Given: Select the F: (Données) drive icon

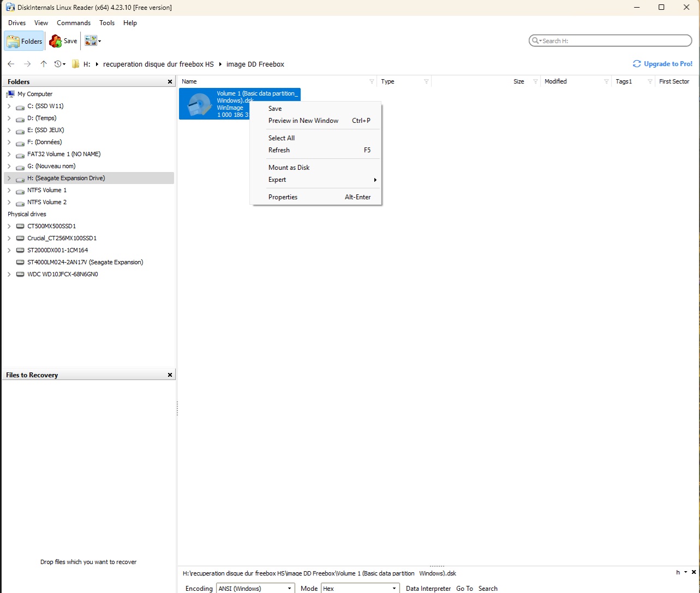Looking at the screenshot, I should click(x=20, y=143).
